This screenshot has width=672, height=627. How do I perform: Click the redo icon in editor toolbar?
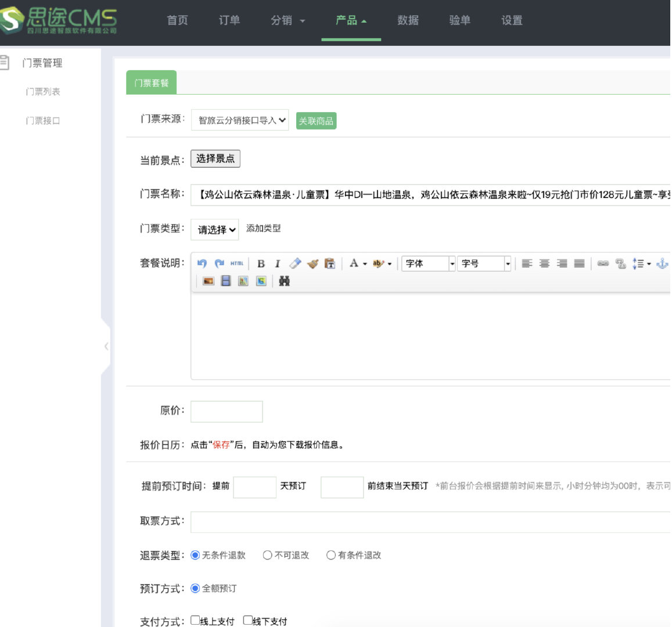pos(219,264)
